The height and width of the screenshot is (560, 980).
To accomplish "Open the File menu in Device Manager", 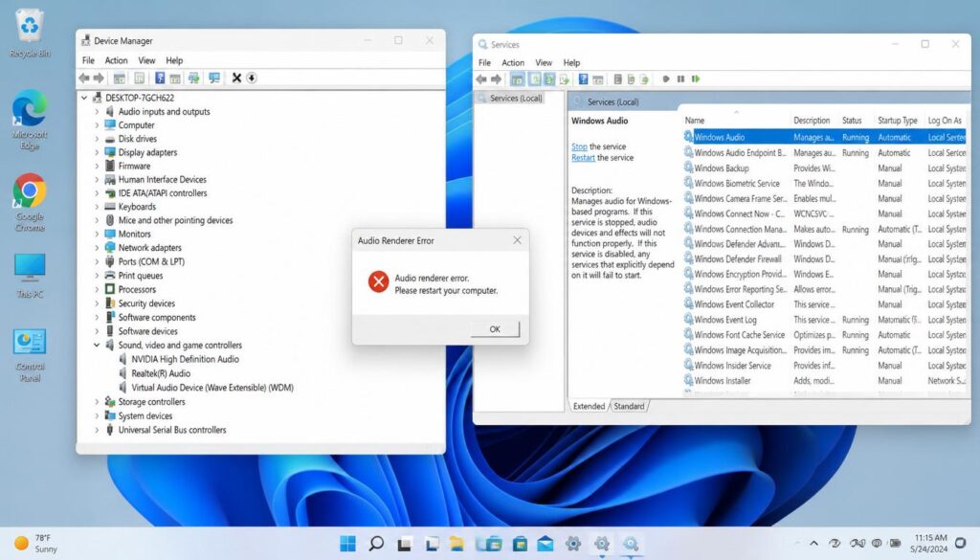I will tap(88, 60).
